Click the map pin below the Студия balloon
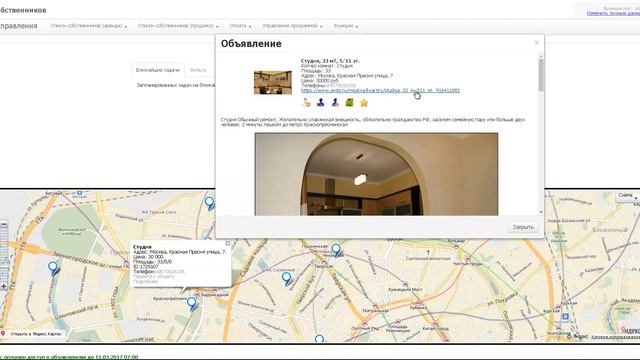 (192, 304)
